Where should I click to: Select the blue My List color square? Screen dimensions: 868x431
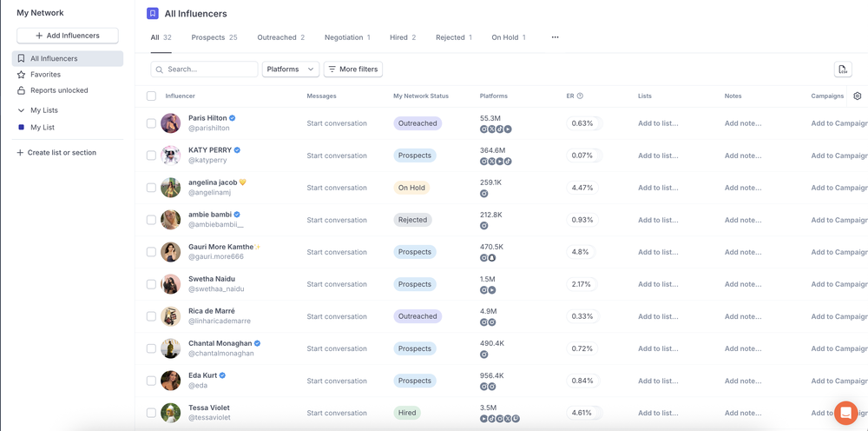click(21, 128)
